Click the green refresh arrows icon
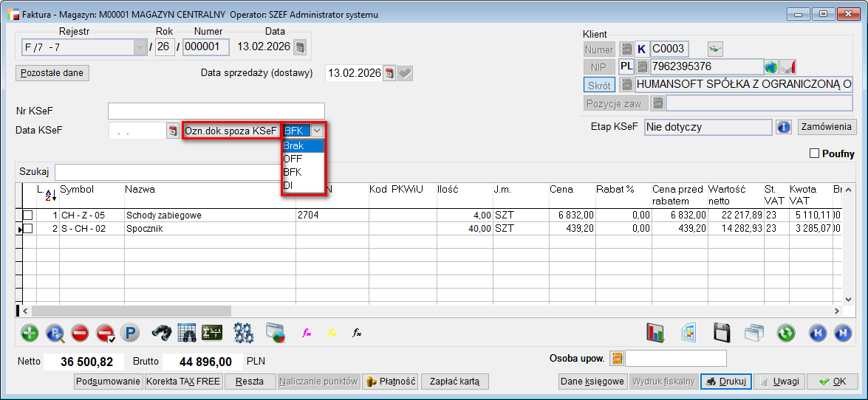The image size is (868, 400). pos(785,333)
